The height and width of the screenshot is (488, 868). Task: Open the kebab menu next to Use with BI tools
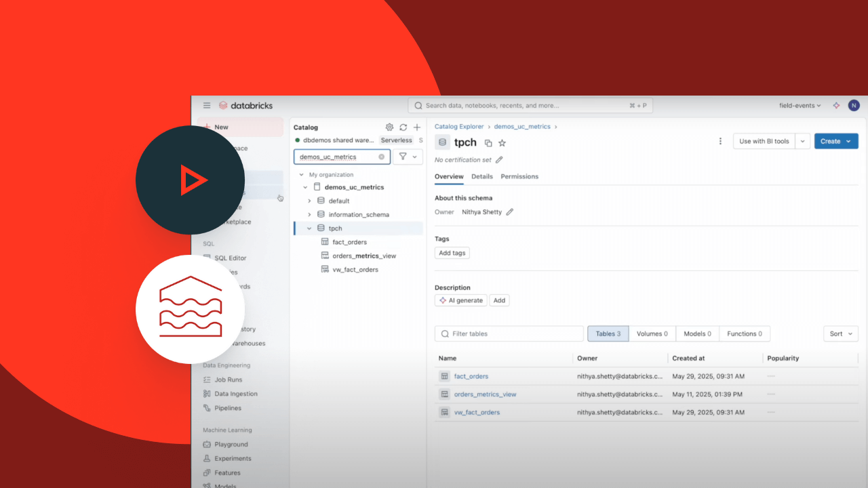tap(719, 141)
